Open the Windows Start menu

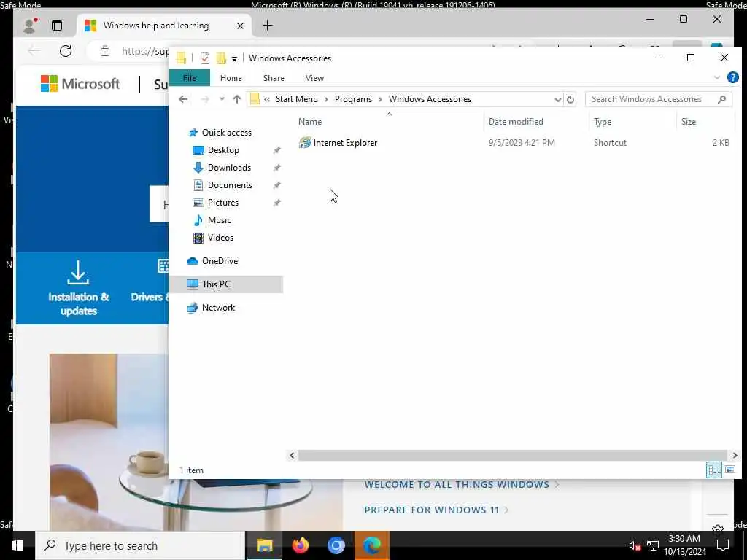click(x=18, y=545)
